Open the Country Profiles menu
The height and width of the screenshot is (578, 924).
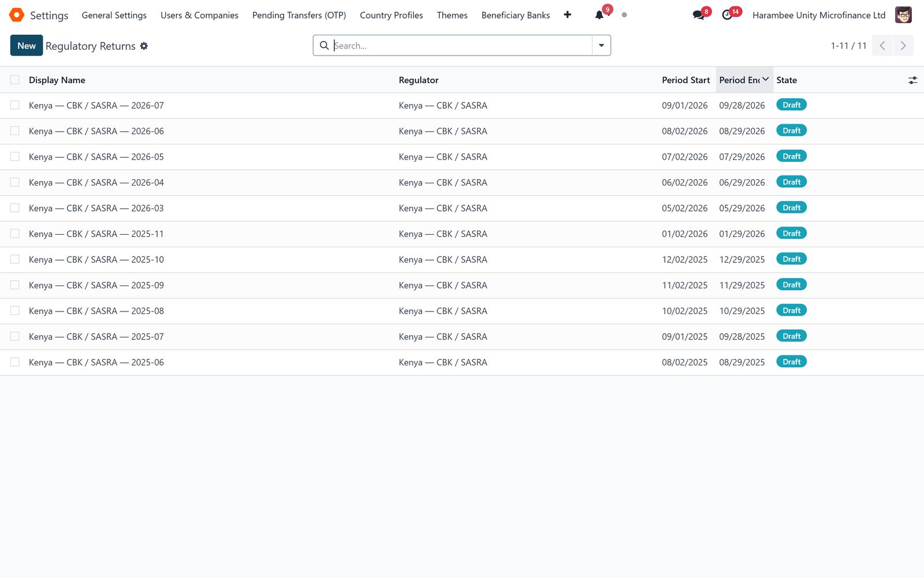tap(391, 15)
